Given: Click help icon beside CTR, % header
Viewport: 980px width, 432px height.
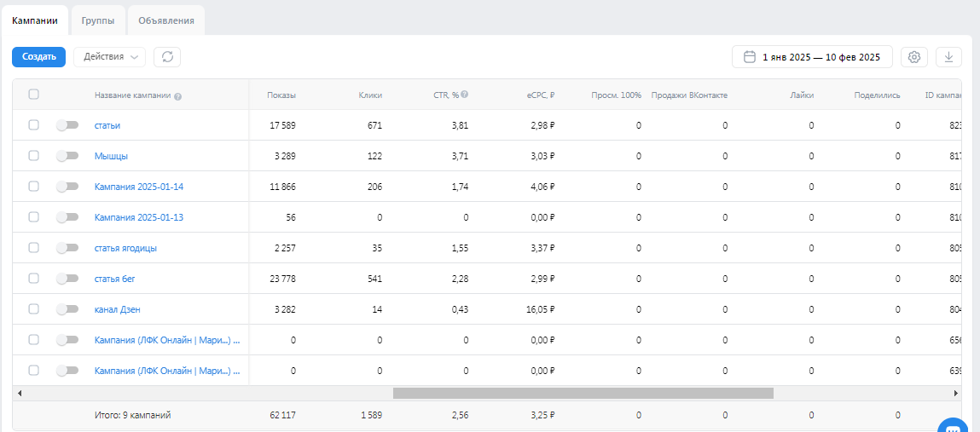Looking at the screenshot, I should (465, 95).
